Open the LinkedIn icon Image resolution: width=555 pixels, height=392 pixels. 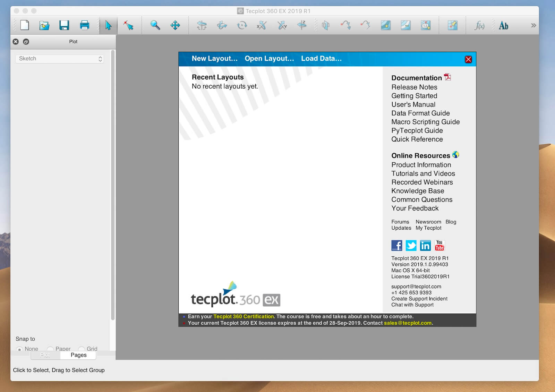coord(425,245)
